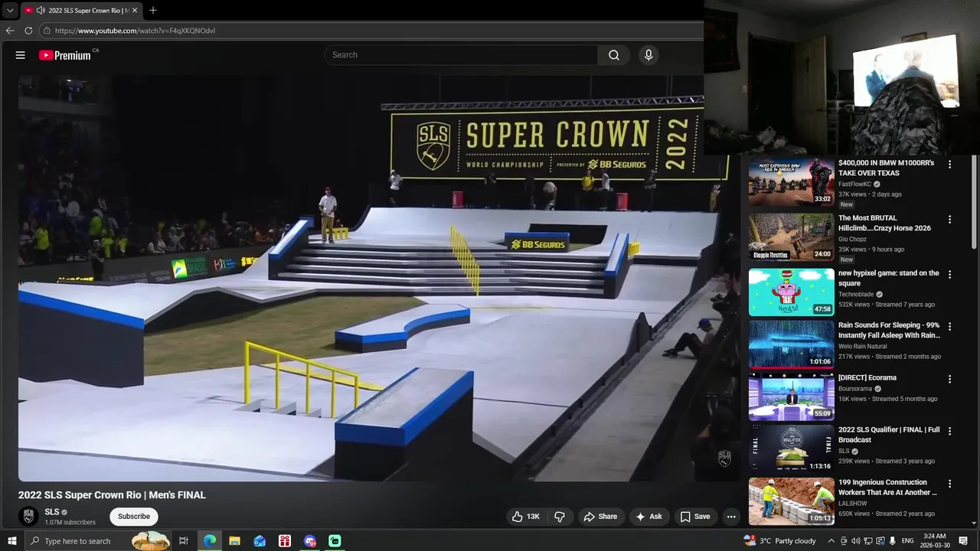
Task: Open Task View on the taskbar
Action: coord(184,541)
